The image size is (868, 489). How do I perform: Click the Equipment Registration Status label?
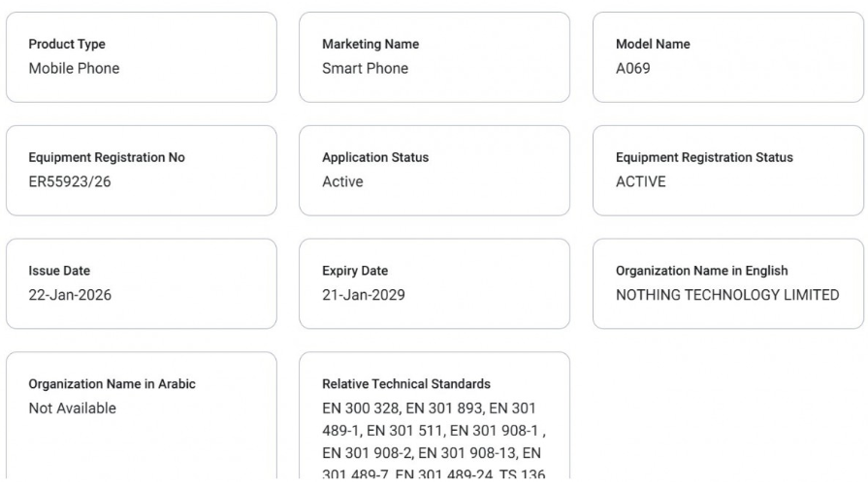coord(704,158)
